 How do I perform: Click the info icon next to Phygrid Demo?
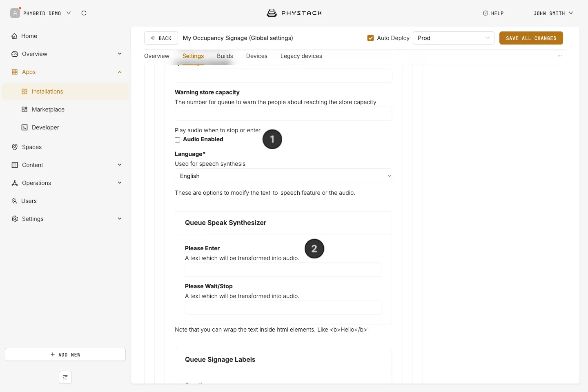84,13
